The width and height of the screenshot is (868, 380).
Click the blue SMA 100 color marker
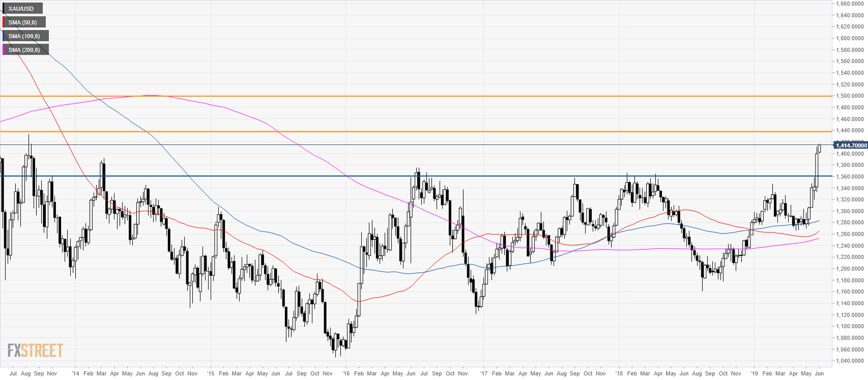click(x=3, y=36)
